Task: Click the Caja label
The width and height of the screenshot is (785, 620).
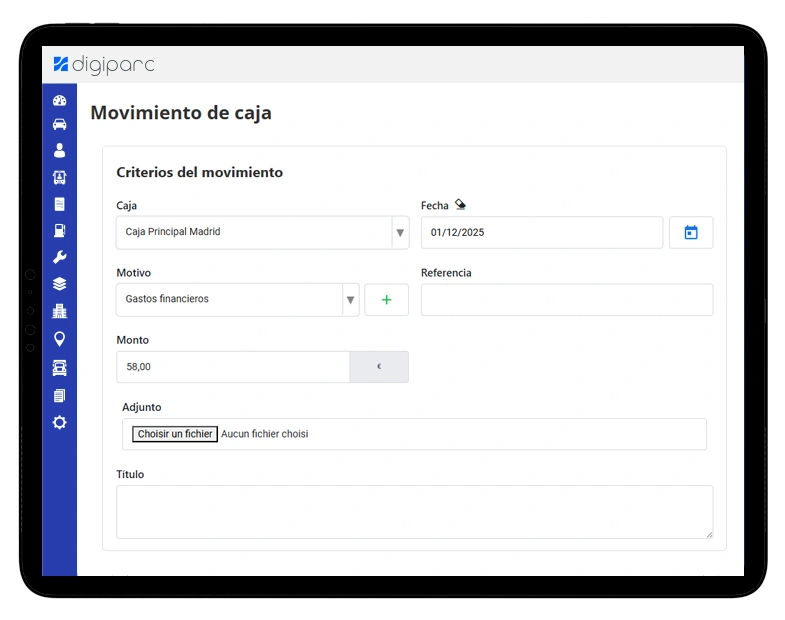Action: 127,205
